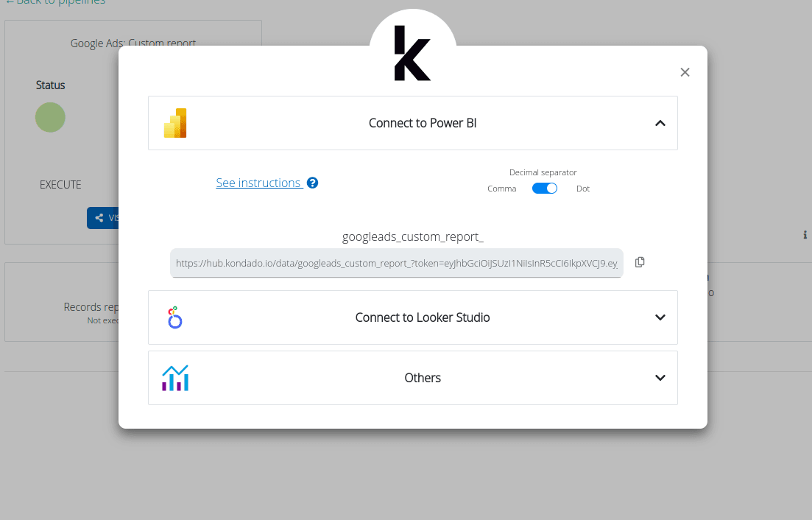Collapse the Connect to Power BI chevron

coord(660,123)
